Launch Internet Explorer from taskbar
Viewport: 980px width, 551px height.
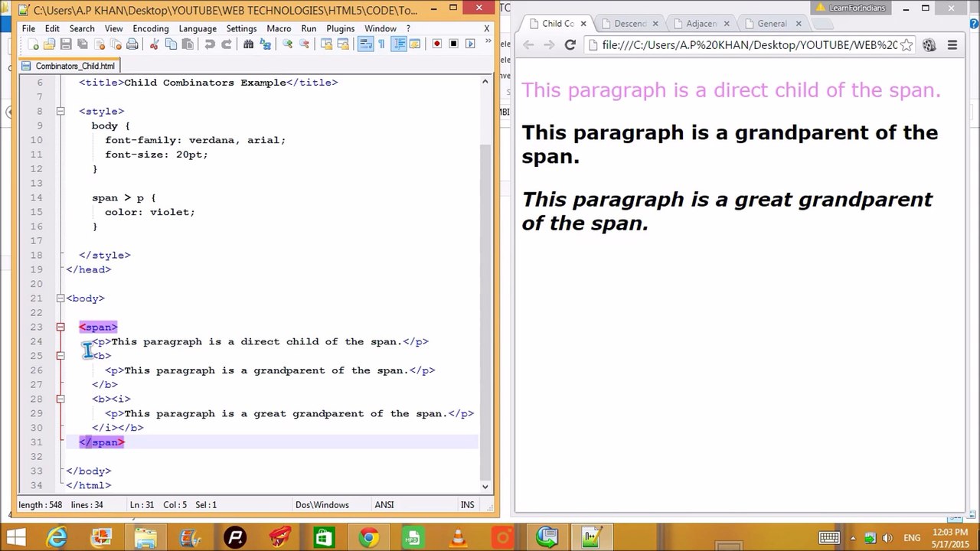point(57,537)
